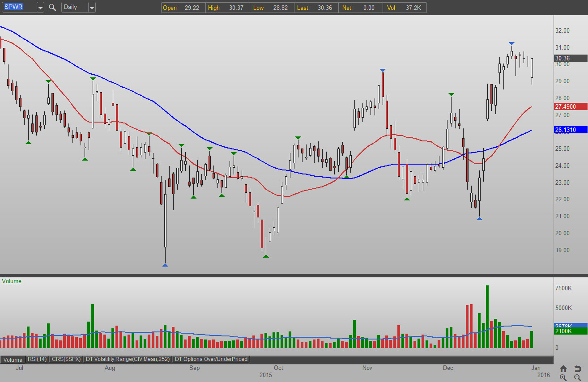The height and width of the screenshot is (382, 588).
Task: Click the green low marker under the late-September low
Action: pyautogui.click(x=266, y=256)
